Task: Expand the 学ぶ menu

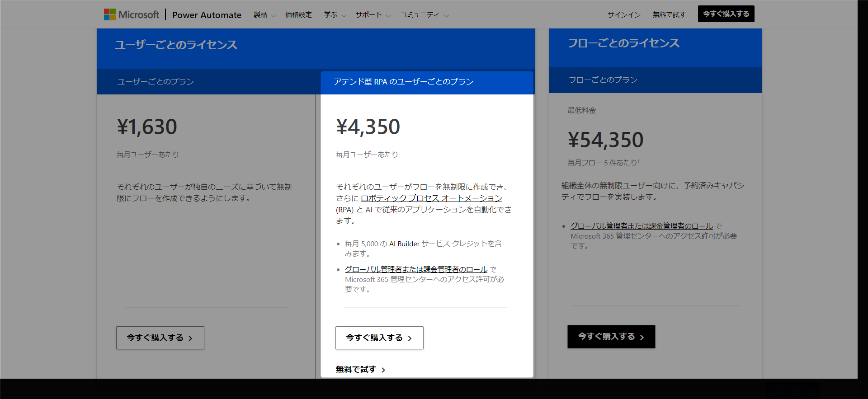Action: point(335,15)
